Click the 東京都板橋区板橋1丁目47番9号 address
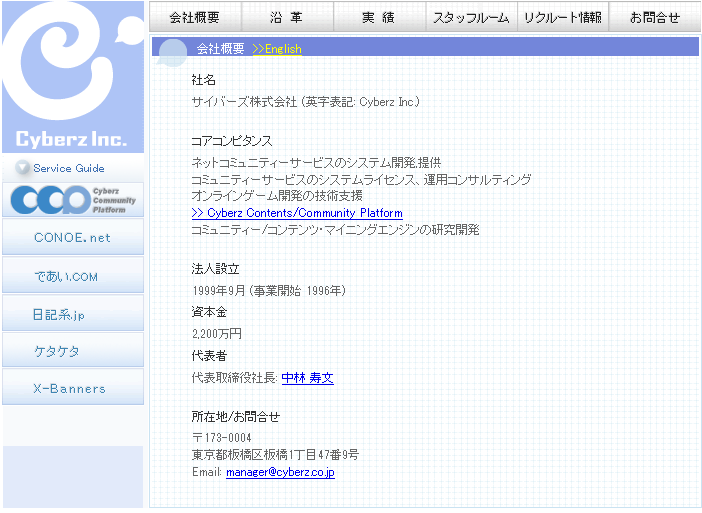This screenshot has width=702, height=513. (275, 455)
